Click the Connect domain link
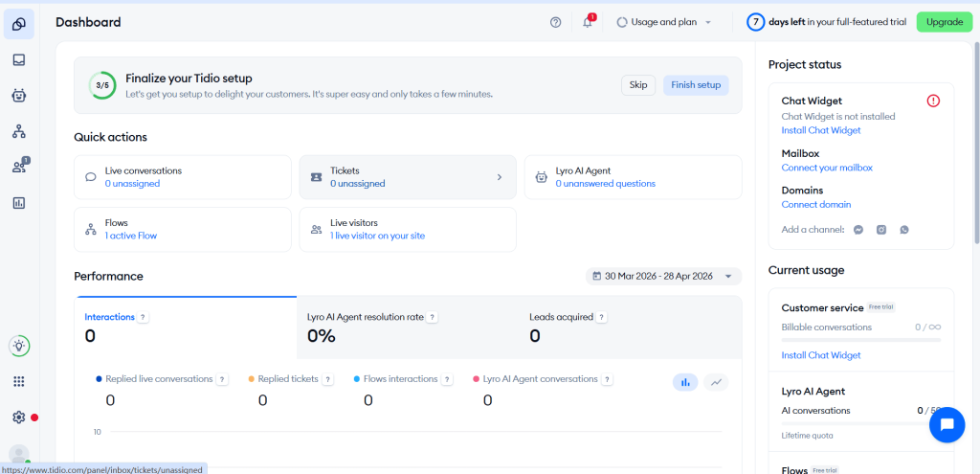The image size is (980, 474). [x=816, y=205]
